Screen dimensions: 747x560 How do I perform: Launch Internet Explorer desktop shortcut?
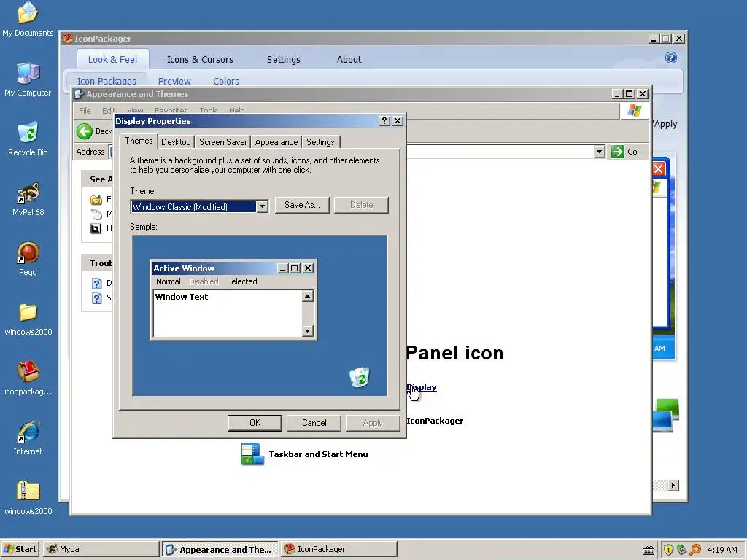point(28,432)
